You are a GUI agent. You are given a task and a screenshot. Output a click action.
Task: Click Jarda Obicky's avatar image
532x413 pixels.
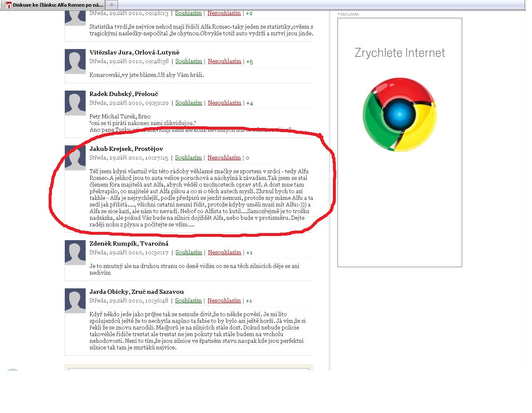tap(75, 300)
